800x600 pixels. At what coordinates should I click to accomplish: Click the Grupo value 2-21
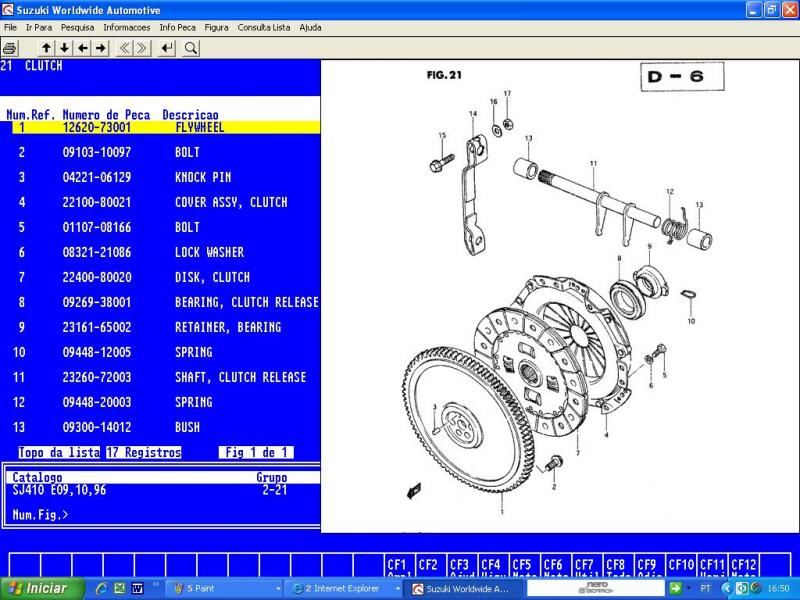coord(274,490)
